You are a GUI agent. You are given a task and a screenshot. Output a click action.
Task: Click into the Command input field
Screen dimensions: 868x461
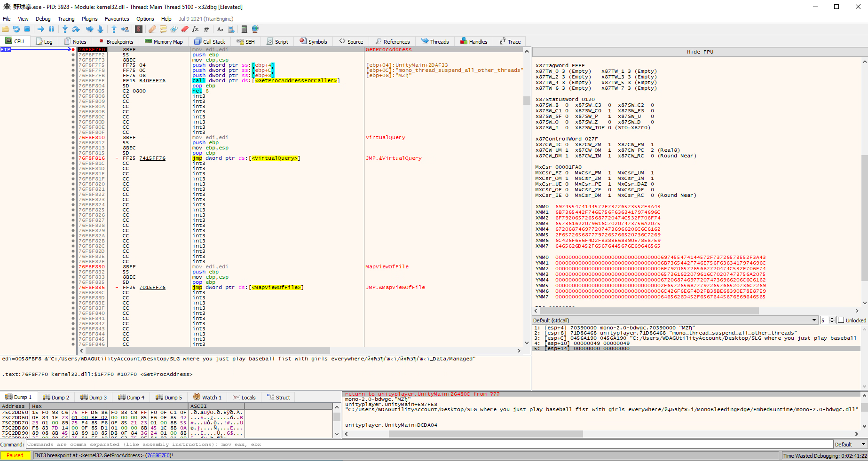click(x=423, y=444)
